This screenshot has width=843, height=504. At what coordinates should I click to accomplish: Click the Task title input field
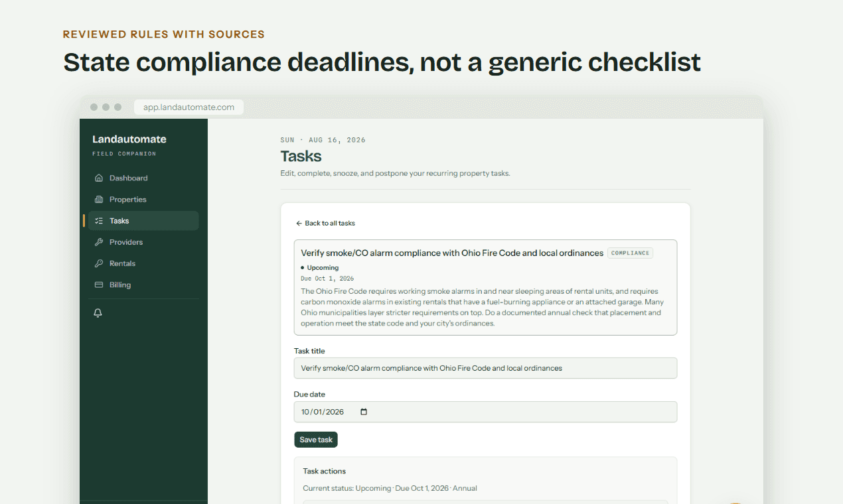(485, 368)
